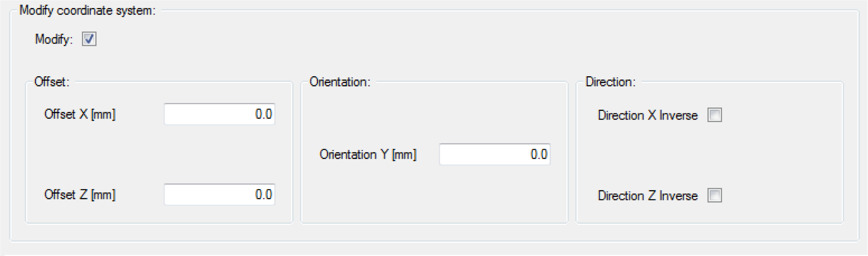Enable the Direction Z Inverse checkbox
Image resolution: width=868 pixels, height=256 pixels.
pyautogui.click(x=714, y=195)
